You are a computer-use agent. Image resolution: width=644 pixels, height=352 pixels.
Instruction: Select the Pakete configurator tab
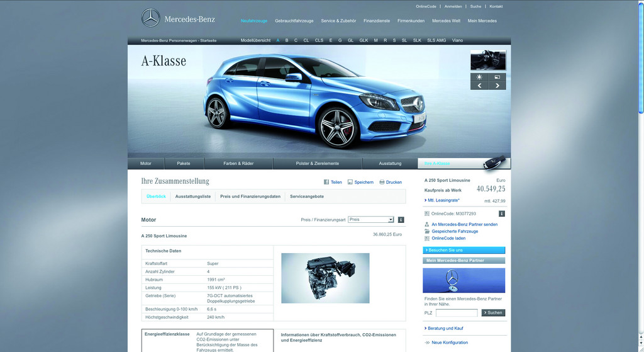pos(184,164)
